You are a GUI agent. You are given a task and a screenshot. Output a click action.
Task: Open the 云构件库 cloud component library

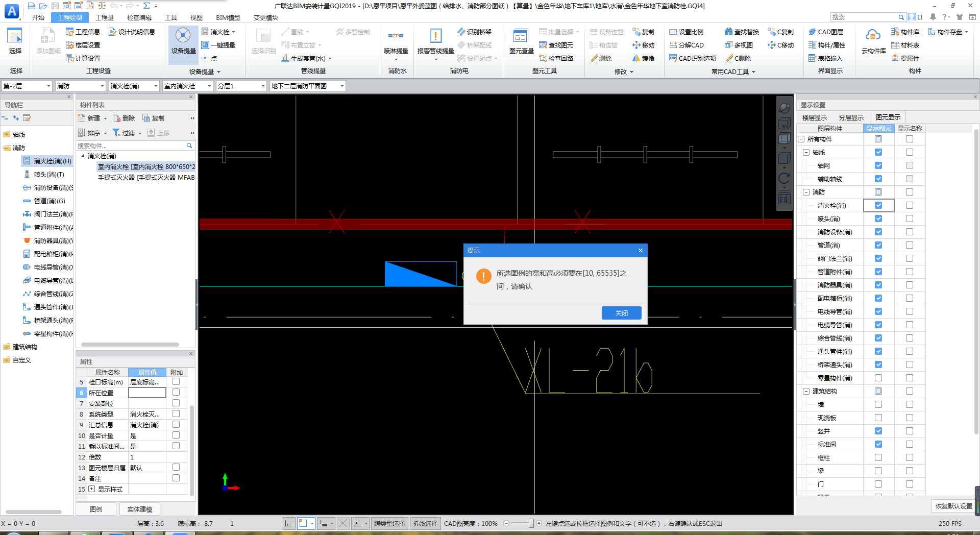point(873,41)
